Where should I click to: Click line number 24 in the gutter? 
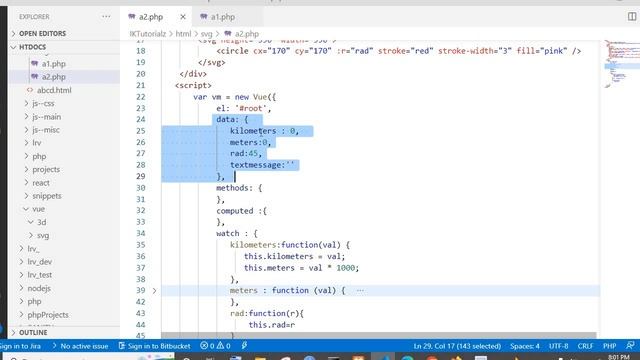pyautogui.click(x=140, y=119)
